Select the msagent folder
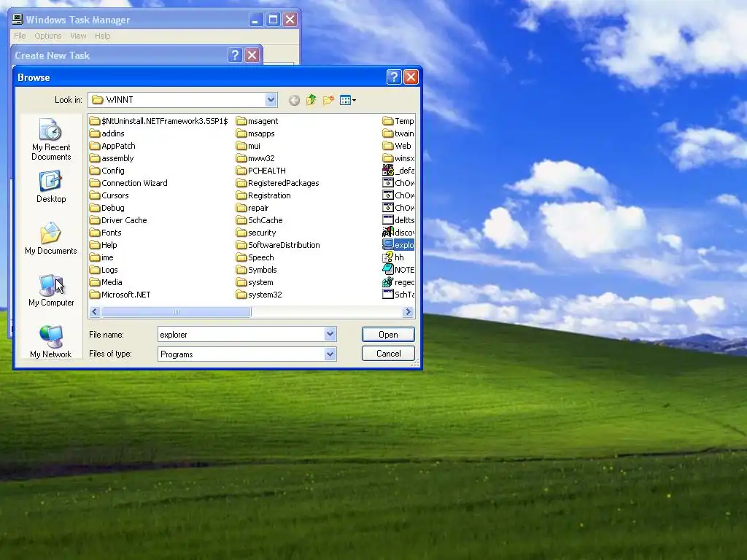747x560 pixels. point(258,121)
